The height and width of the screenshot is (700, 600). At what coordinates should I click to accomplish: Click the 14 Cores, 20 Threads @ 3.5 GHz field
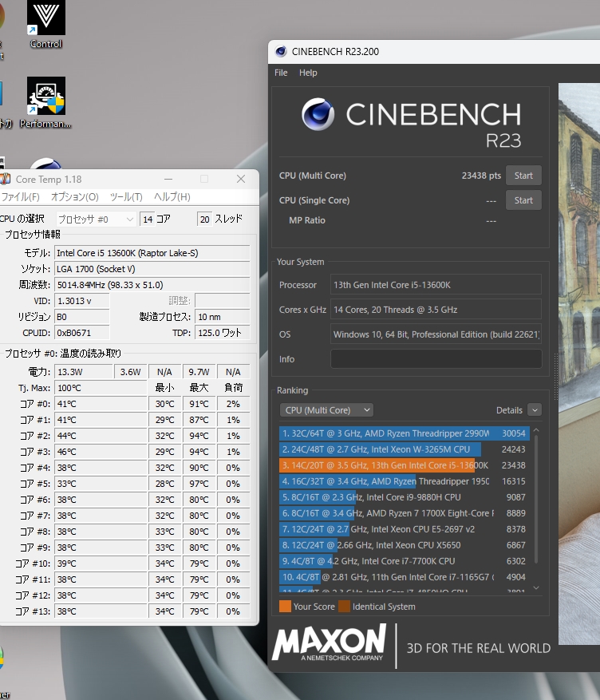pos(436,310)
